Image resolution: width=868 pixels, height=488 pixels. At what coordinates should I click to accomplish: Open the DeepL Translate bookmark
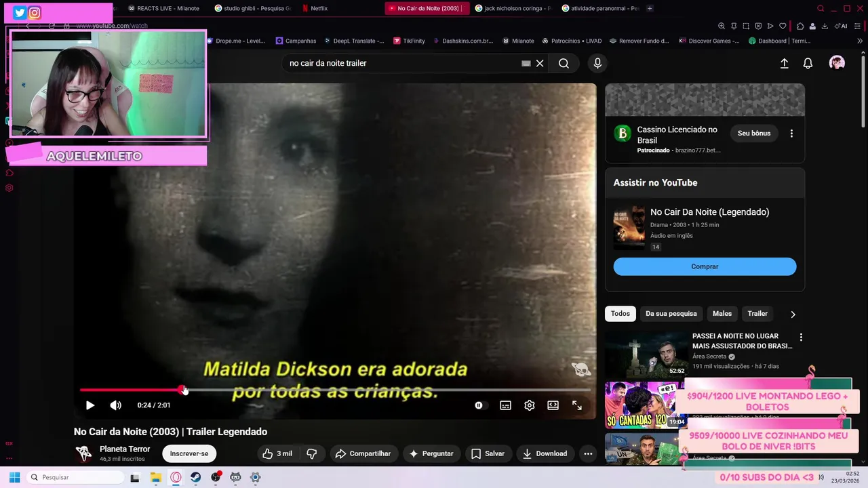(x=353, y=41)
